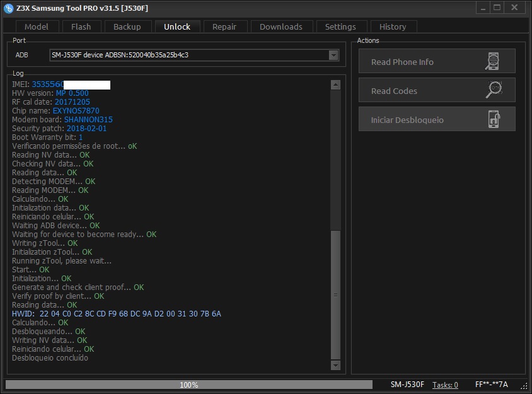Click the Read Phone Info magnifier icon

pyautogui.click(x=492, y=61)
